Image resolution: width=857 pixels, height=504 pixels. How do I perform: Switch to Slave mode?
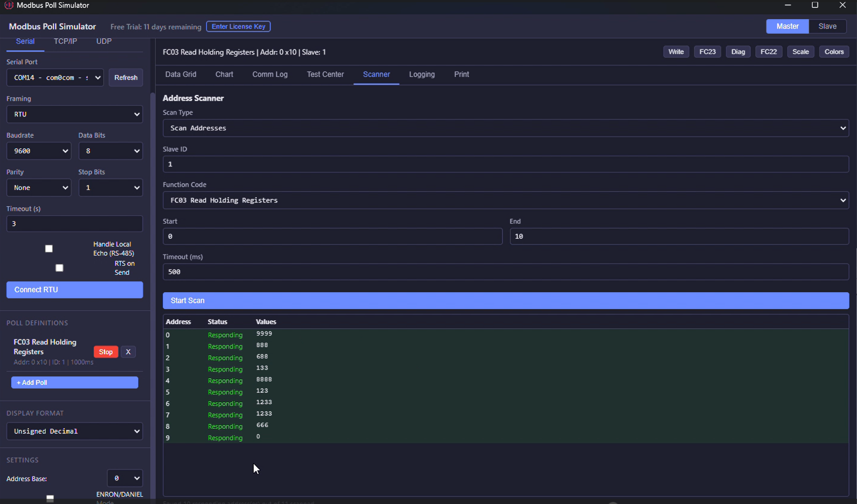pos(827,26)
